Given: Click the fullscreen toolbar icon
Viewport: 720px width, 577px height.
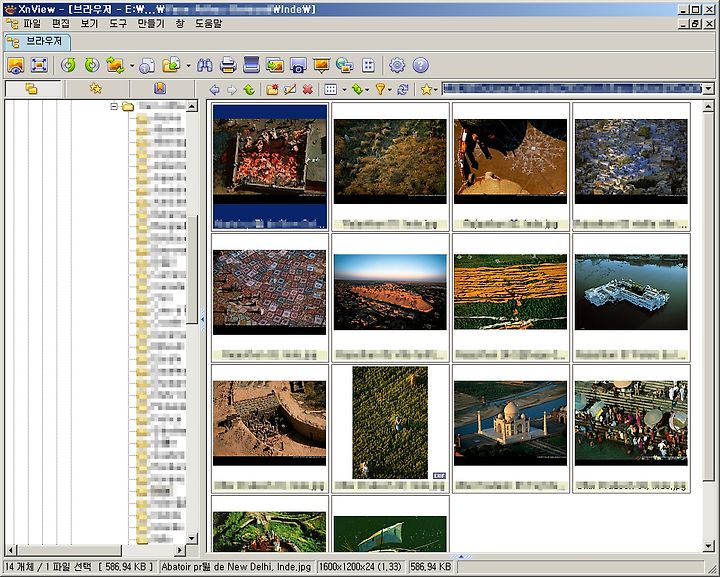Looking at the screenshot, I should click(39, 65).
